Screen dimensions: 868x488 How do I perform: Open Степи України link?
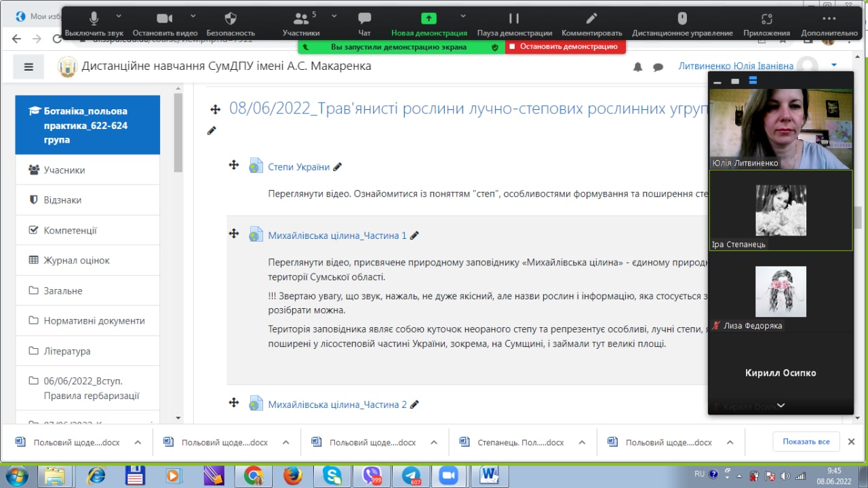(298, 167)
